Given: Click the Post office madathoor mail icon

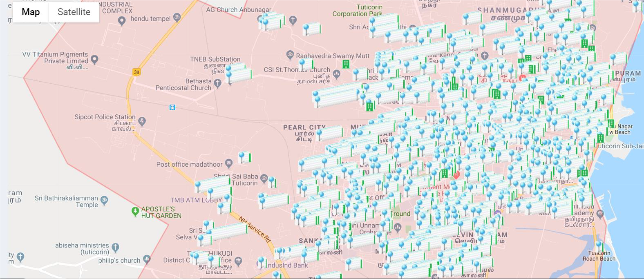Looking at the screenshot, I should tap(229, 163).
